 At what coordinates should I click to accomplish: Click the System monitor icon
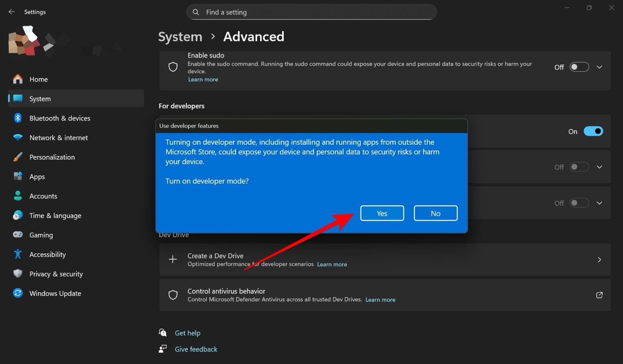[x=18, y=98]
